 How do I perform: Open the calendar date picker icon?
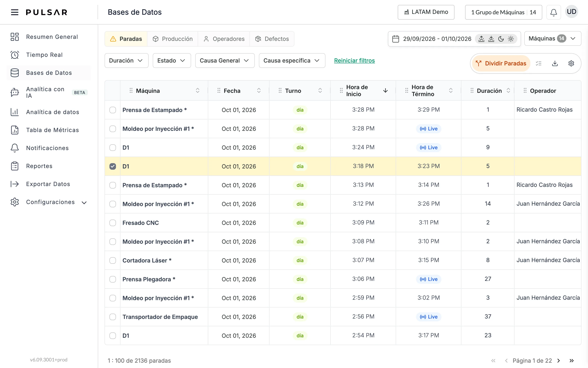395,39
